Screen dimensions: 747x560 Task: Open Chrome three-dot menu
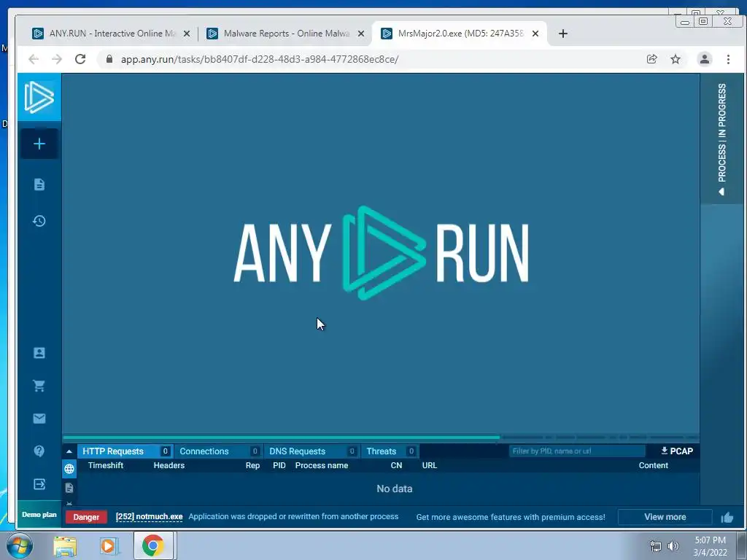[728, 59]
